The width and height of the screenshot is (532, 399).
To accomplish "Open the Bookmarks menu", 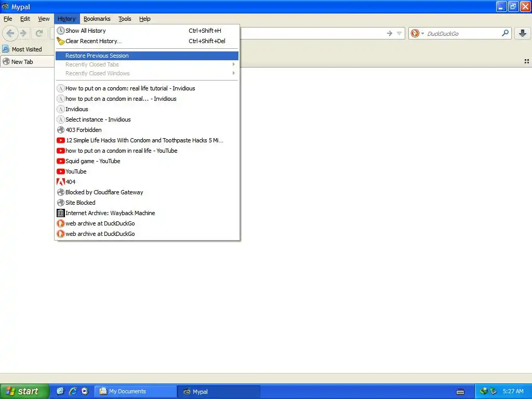I will [x=97, y=19].
